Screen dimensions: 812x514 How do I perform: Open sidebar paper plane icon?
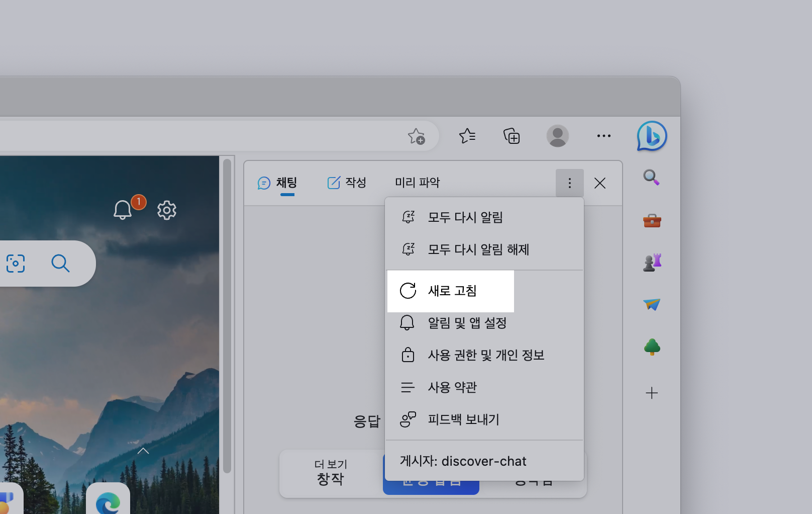tap(652, 304)
